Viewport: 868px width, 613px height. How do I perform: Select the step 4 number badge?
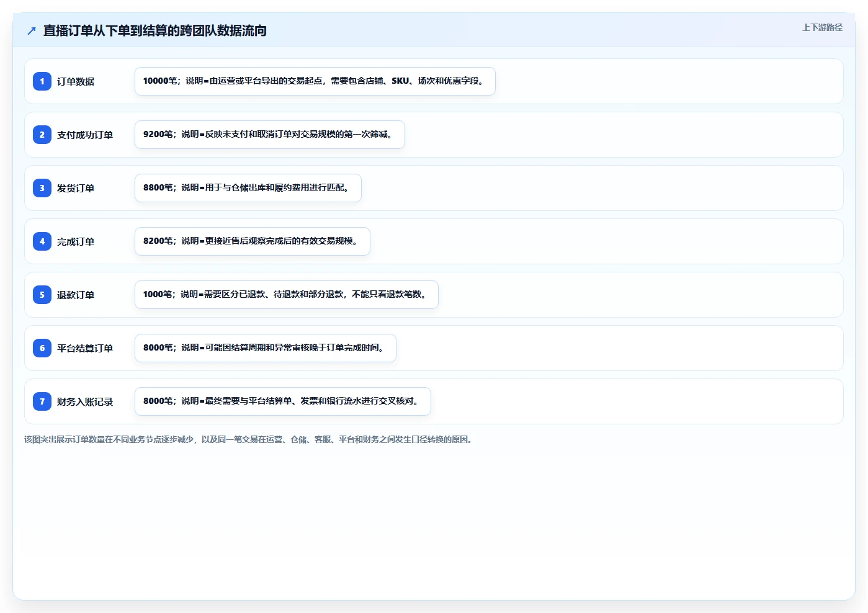click(x=42, y=241)
